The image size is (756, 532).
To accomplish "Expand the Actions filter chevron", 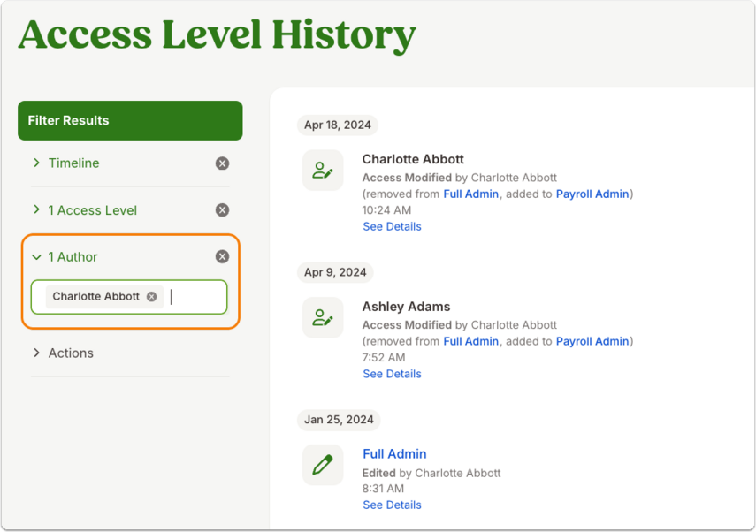I will point(36,353).
